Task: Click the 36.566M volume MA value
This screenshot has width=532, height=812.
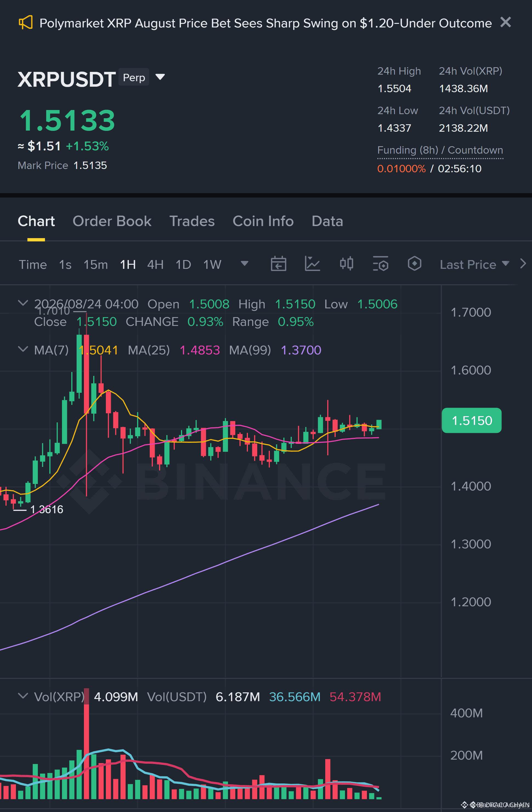Action: coord(295,697)
